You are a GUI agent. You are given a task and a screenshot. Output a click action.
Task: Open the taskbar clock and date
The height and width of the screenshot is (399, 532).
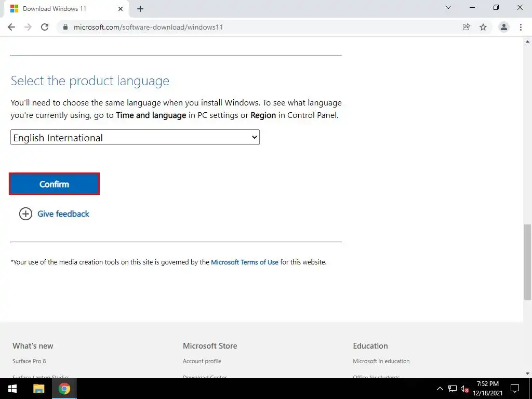(487, 389)
